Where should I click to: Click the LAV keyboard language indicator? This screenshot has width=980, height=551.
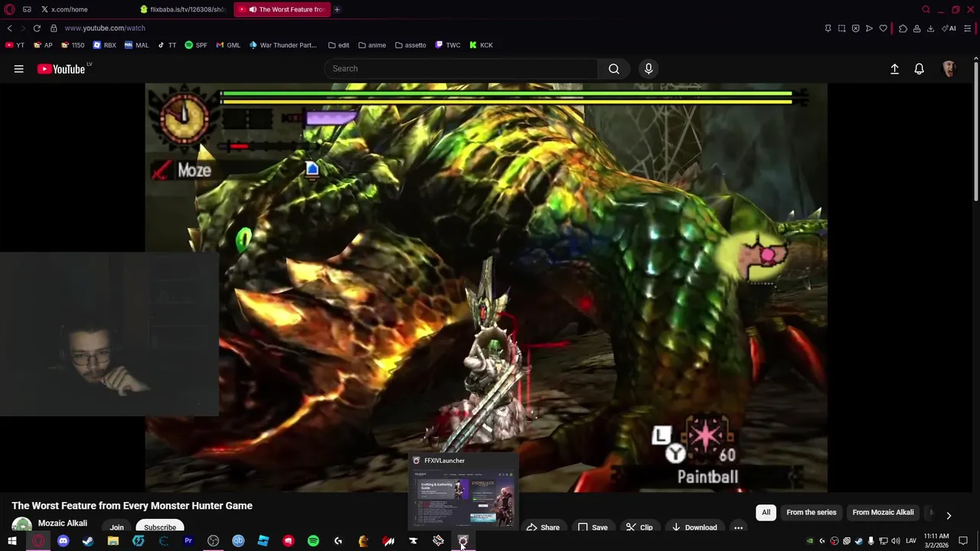click(x=911, y=541)
